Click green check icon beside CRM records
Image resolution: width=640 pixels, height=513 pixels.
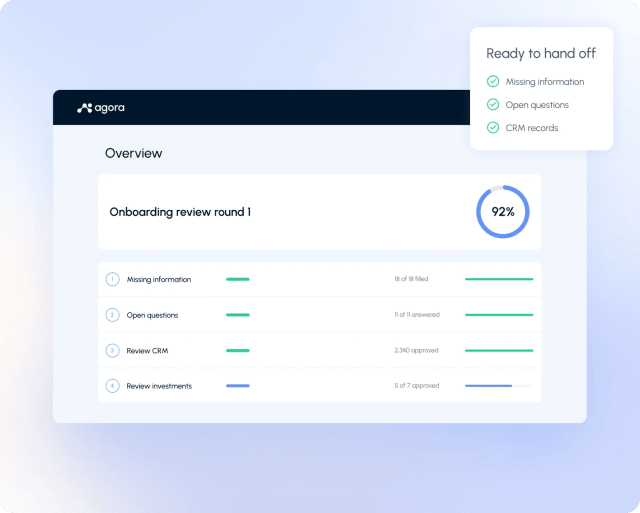(x=493, y=127)
